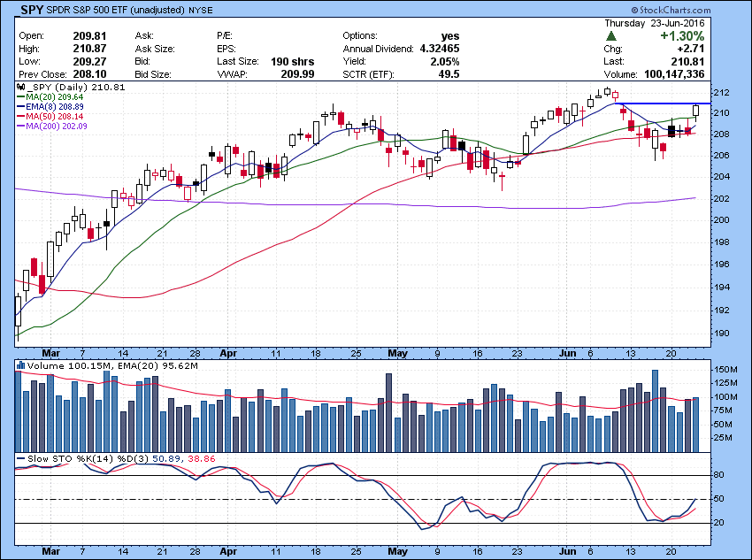Click the 'EMA(8) 208.89' legend entry
This screenshot has width=752, height=560.
[x=55, y=106]
